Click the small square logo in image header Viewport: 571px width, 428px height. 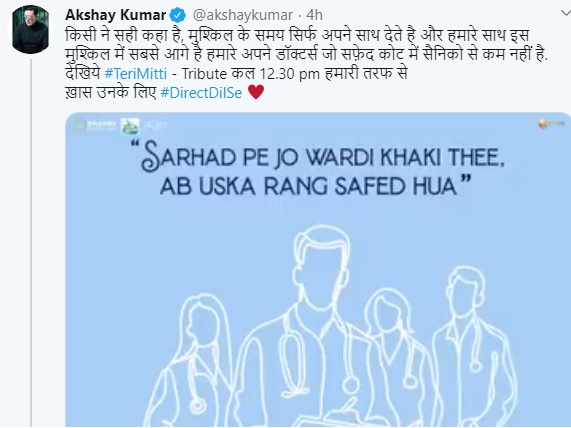[130, 126]
